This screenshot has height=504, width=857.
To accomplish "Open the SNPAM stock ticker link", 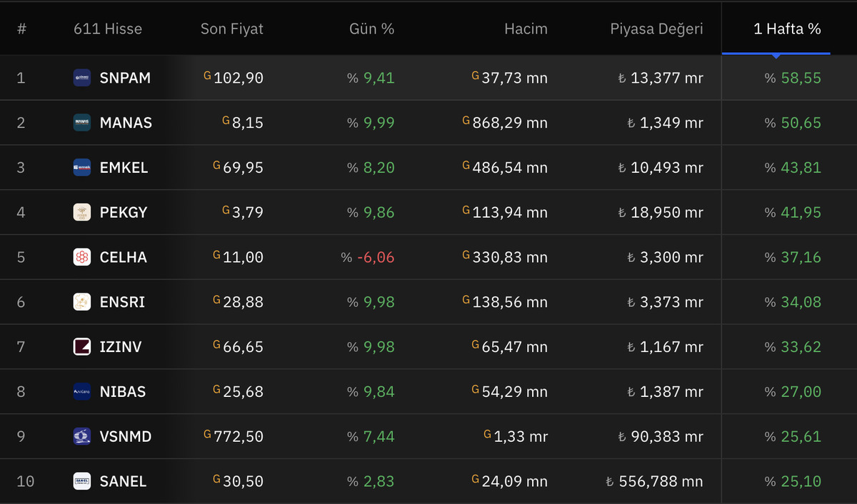I will 125,78.
